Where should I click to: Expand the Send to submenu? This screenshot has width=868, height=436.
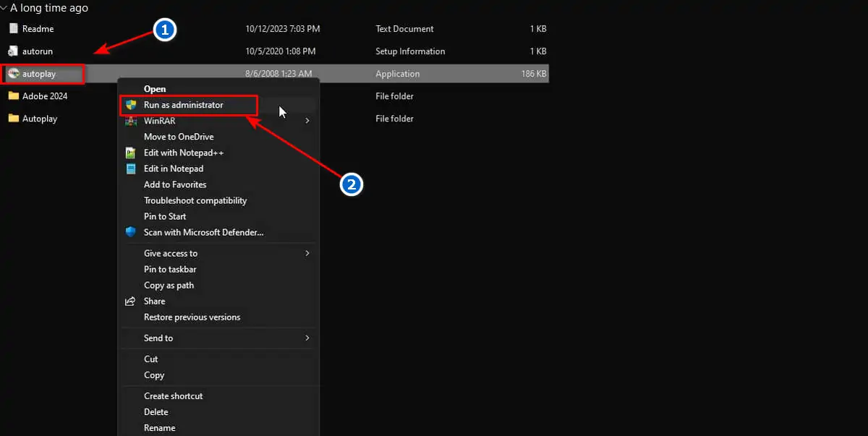pyautogui.click(x=307, y=338)
